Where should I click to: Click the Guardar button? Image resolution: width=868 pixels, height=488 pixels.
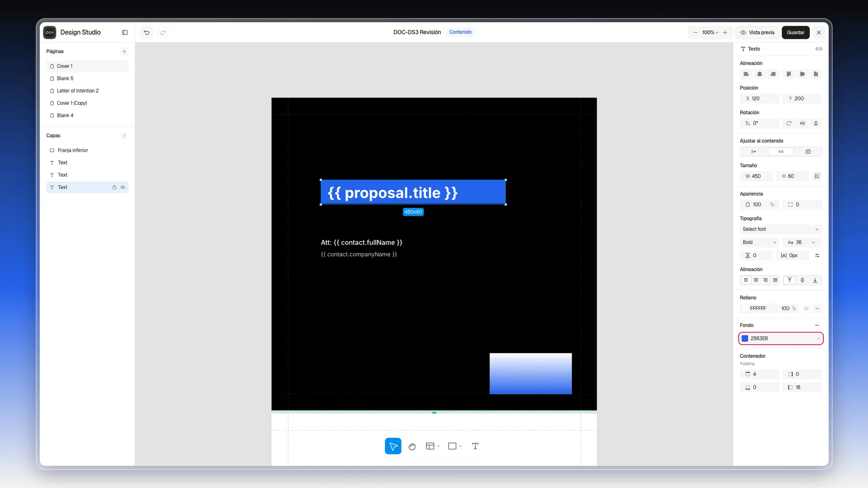tap(796, 33)
